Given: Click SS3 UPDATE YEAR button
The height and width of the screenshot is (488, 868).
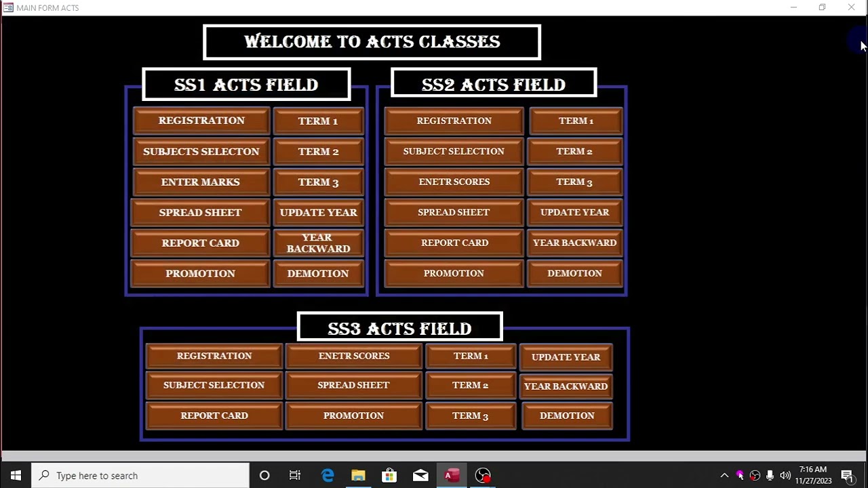Looking at the screenshot, I should [x=566, y=357].
